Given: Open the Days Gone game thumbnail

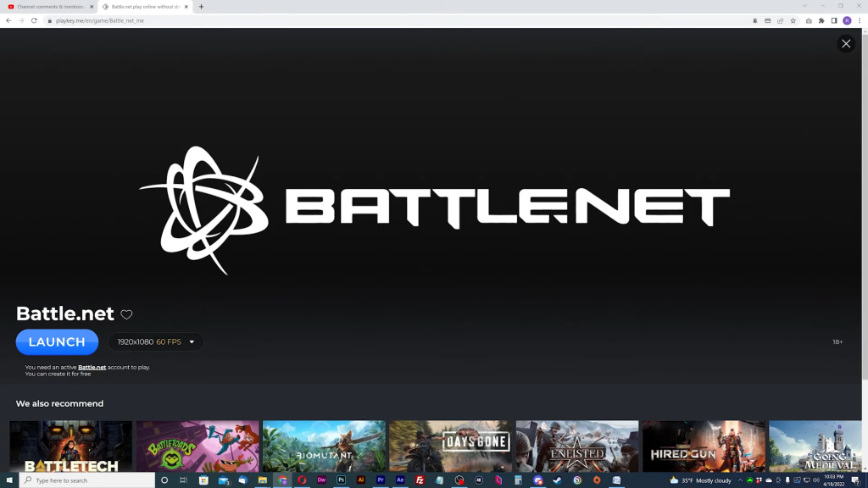Looking at the screenshot, I should tap(451, 446).
